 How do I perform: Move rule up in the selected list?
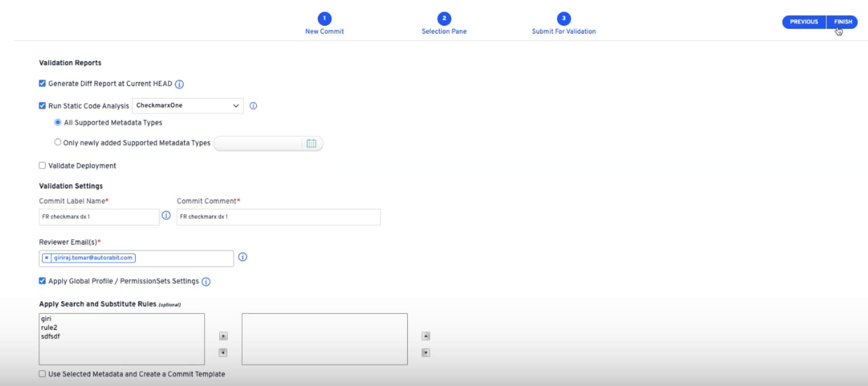425,336
